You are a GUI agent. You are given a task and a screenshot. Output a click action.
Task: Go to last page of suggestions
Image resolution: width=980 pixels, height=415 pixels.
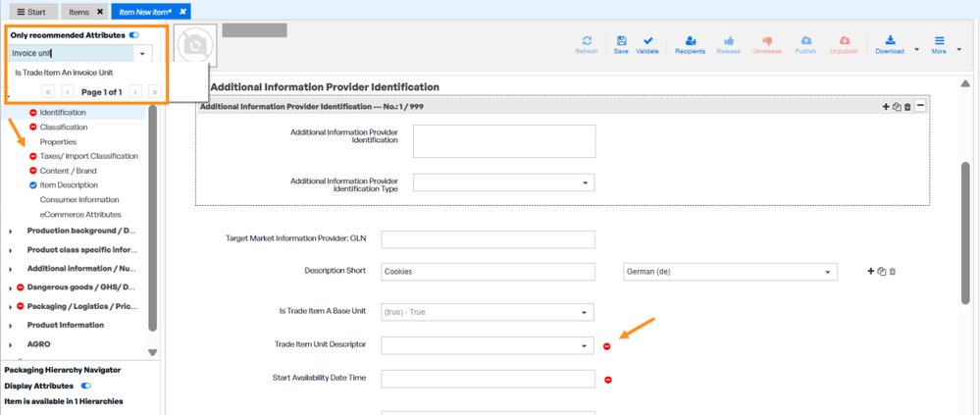click(153, 92)
